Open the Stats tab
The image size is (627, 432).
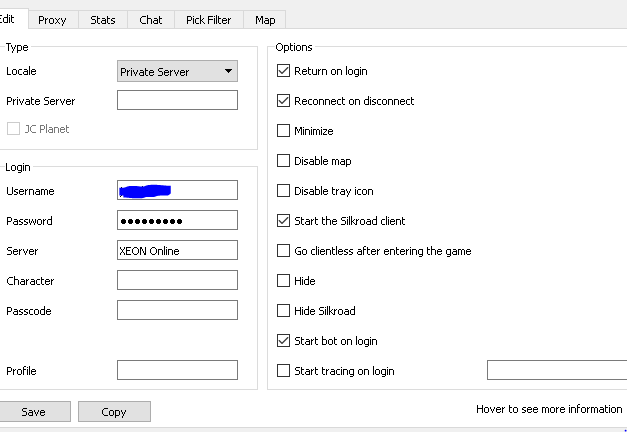(102, 20)
